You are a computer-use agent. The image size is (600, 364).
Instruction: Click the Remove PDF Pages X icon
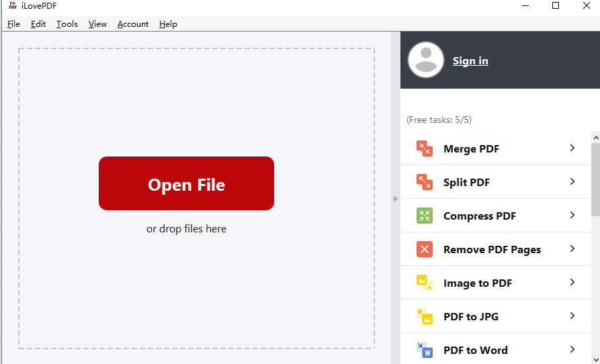425,249
